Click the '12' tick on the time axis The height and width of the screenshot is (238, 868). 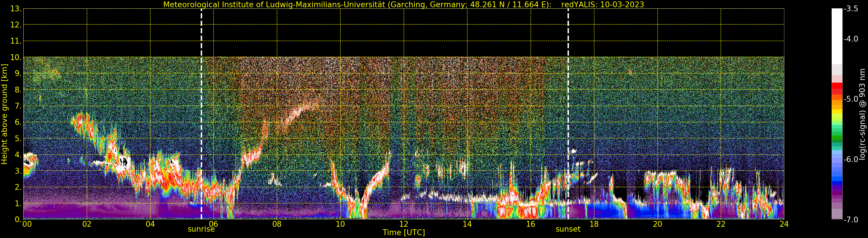click(404, 224)
